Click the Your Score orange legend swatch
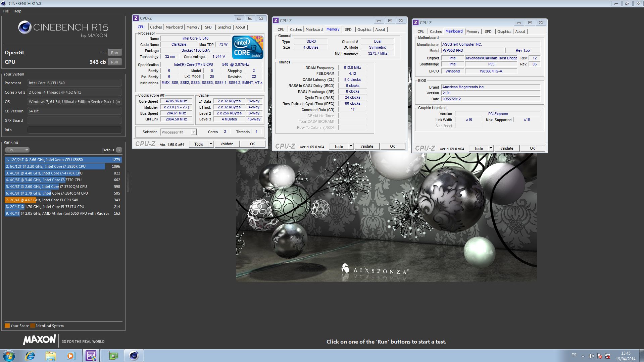Screen dimensions: 644x362 coord(7,326)
